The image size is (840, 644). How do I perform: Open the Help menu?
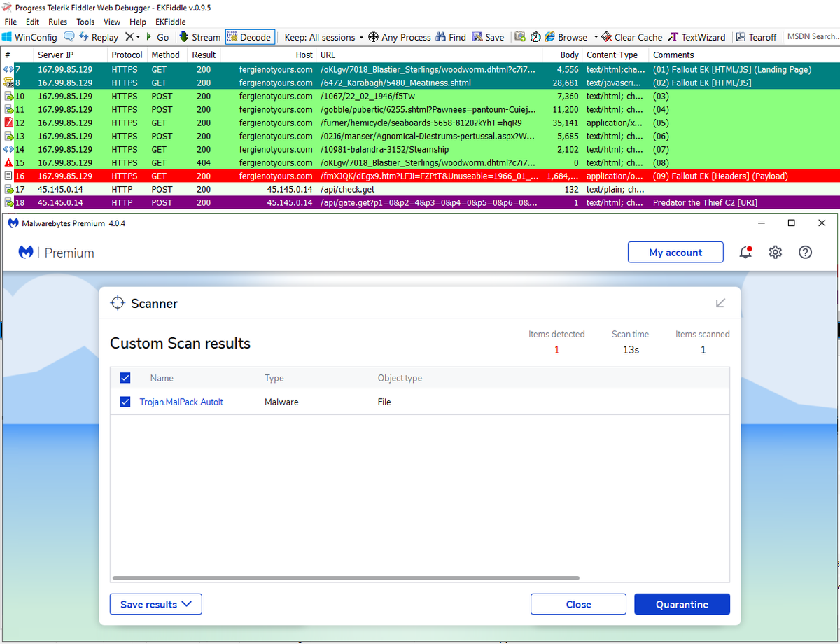[138, 22]
